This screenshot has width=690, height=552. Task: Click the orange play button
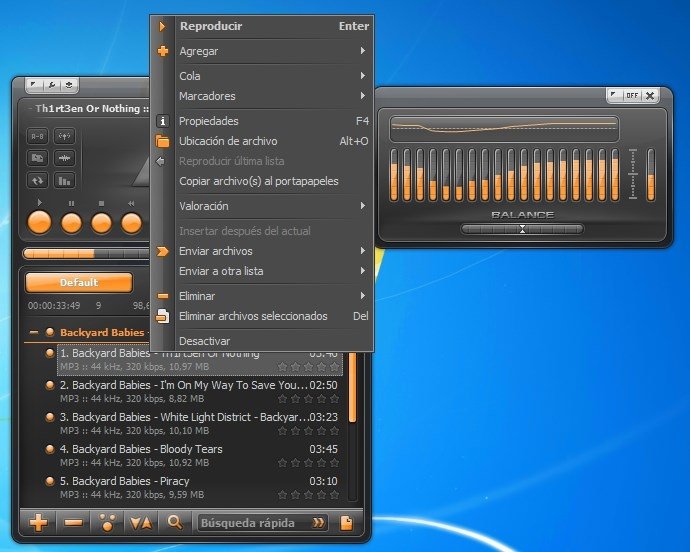[x=40, y=223]
